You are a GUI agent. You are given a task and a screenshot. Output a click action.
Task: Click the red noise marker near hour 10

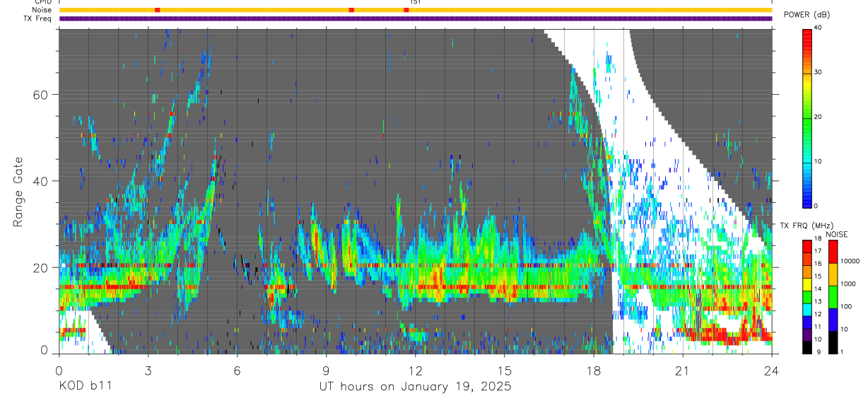pos(351,10)
